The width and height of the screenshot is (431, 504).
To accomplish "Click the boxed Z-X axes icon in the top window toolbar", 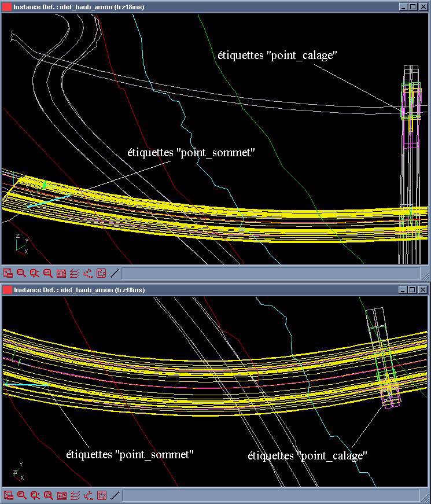I will point(101,273).
